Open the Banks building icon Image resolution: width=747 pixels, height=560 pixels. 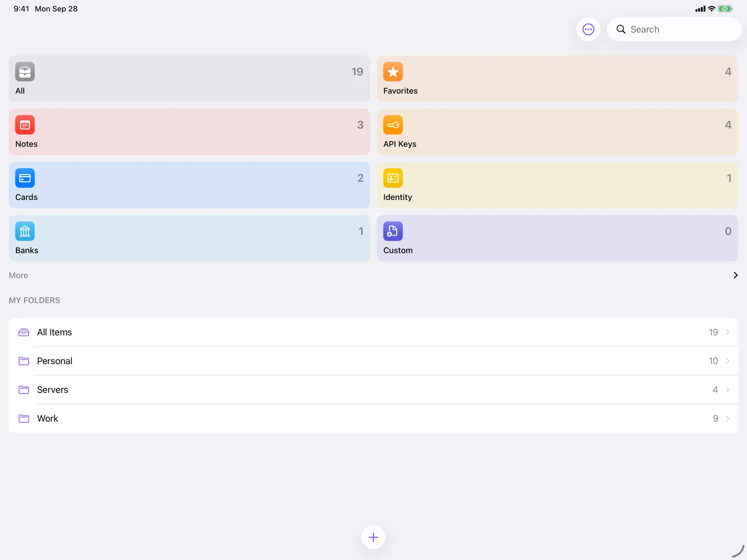click(25, 231)
